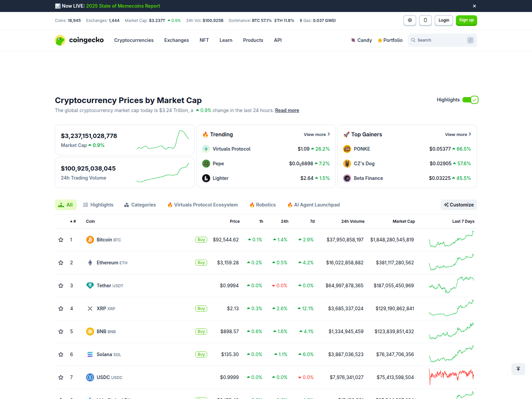Open Trending View more chevron link
The width and height of the screenshot is (532, 399).
[317, 134]
